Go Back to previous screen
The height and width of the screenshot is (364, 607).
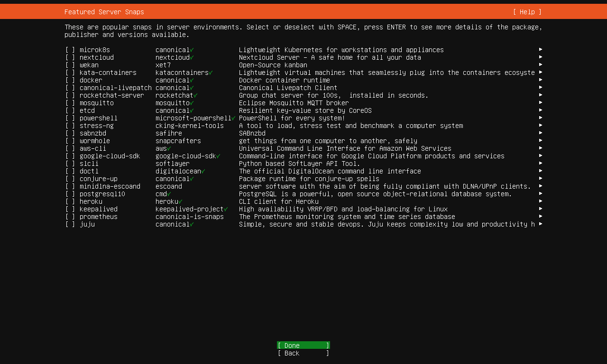click(303, 353)
